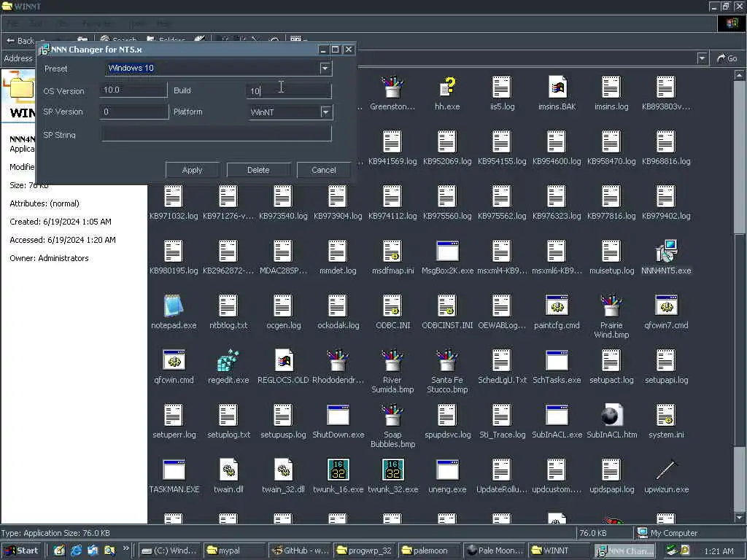The height and width of the screenshot is (560, 747).
Task: Expand the Explorer address bar dropdown
Action: [x=702, y=58]
